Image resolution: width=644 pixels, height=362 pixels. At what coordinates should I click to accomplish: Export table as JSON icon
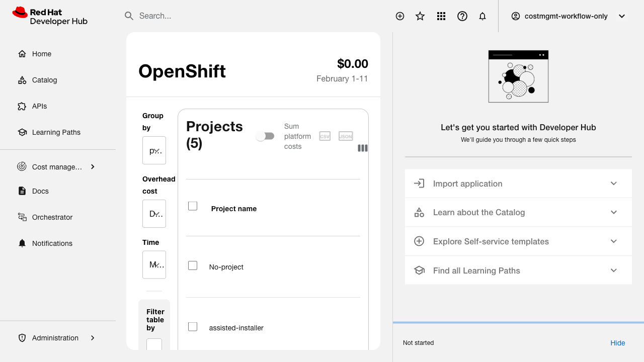pyautogui.click(x=346, y=136)
